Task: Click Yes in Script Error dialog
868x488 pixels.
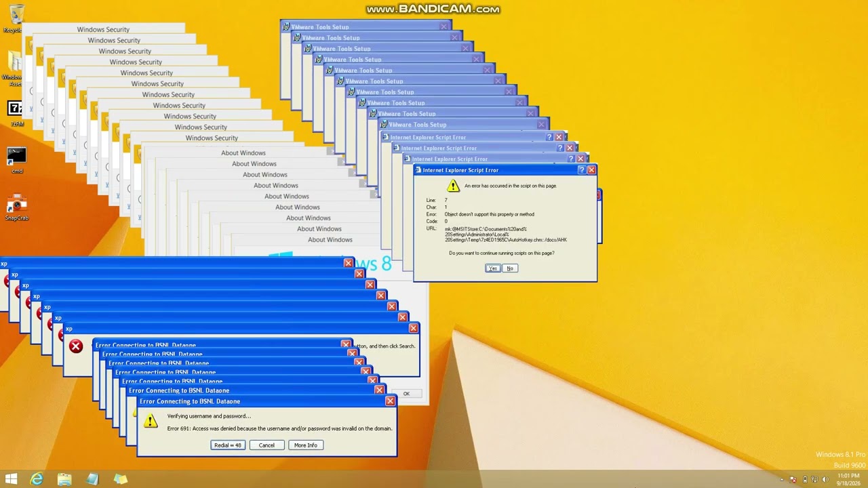Action: [493, 268]
